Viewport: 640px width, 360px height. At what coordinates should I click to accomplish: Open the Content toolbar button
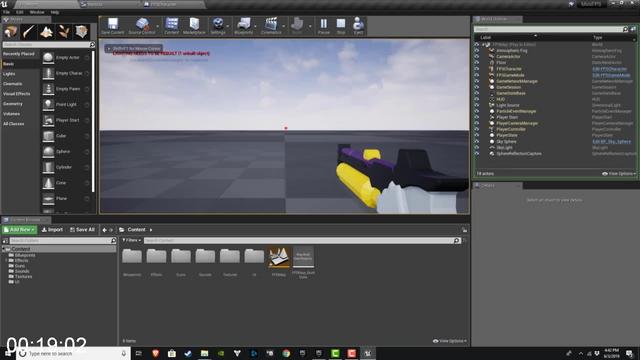(x=171, y=26)
